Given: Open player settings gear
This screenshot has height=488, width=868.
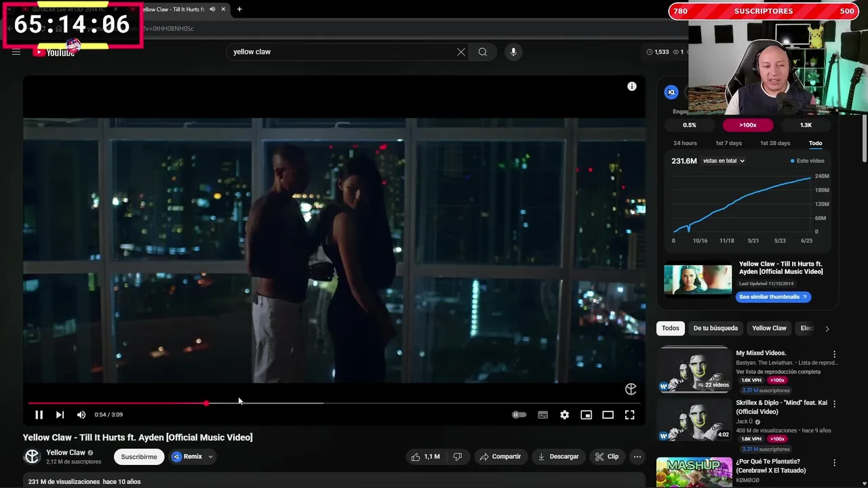Looking at the screenshot, I should point(564,415).
